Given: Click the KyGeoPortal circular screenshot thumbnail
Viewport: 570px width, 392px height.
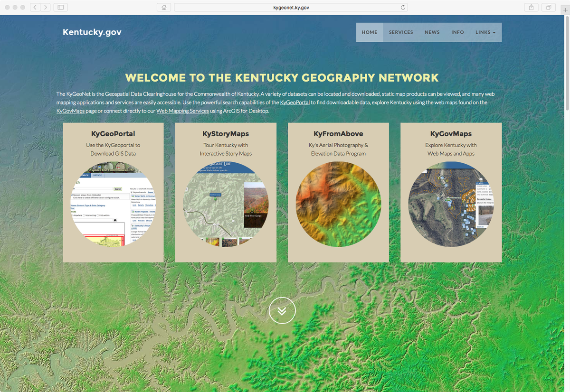Looking at the screenshot, I should click(113, 204).
